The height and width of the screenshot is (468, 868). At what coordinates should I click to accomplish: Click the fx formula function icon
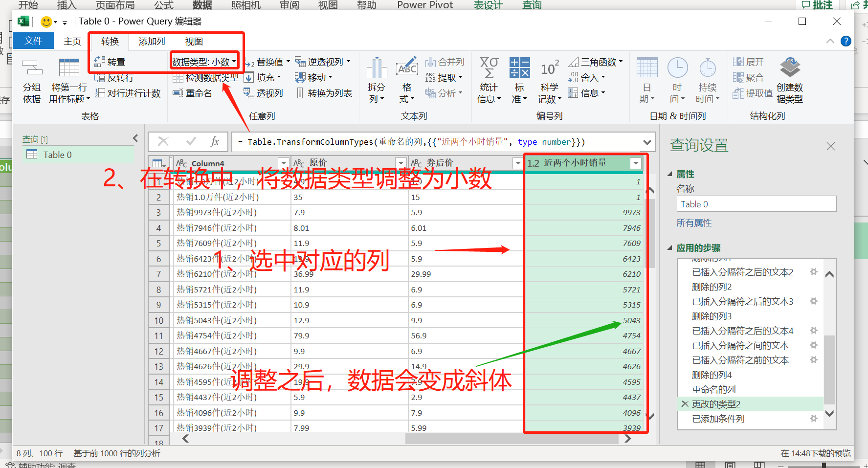coord(214,142)
